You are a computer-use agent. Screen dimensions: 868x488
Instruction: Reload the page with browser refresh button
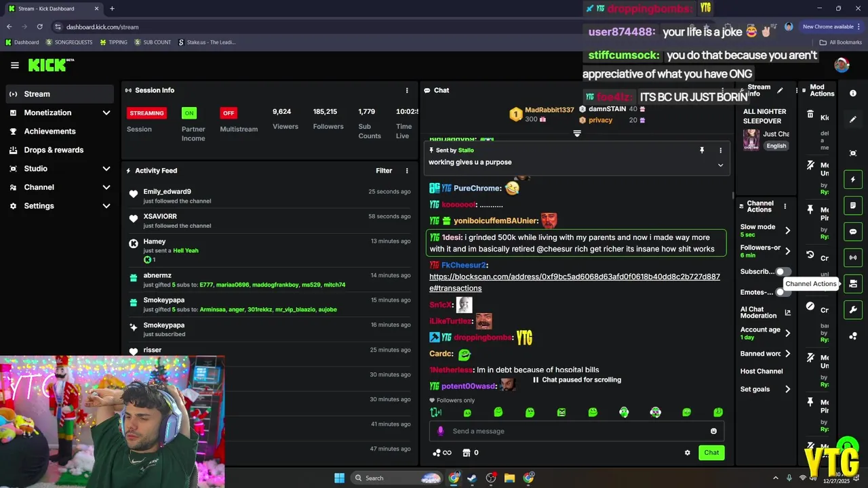pos(39,27)
